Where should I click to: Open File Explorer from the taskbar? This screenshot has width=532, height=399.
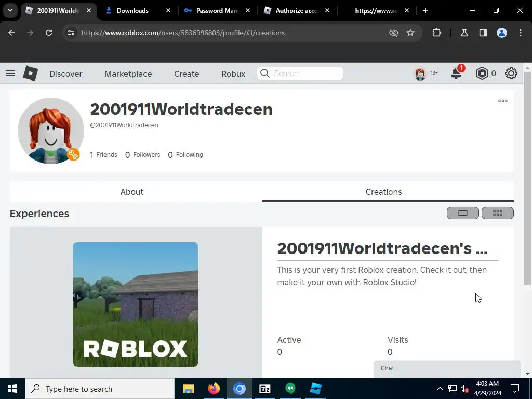pos(188,389)
